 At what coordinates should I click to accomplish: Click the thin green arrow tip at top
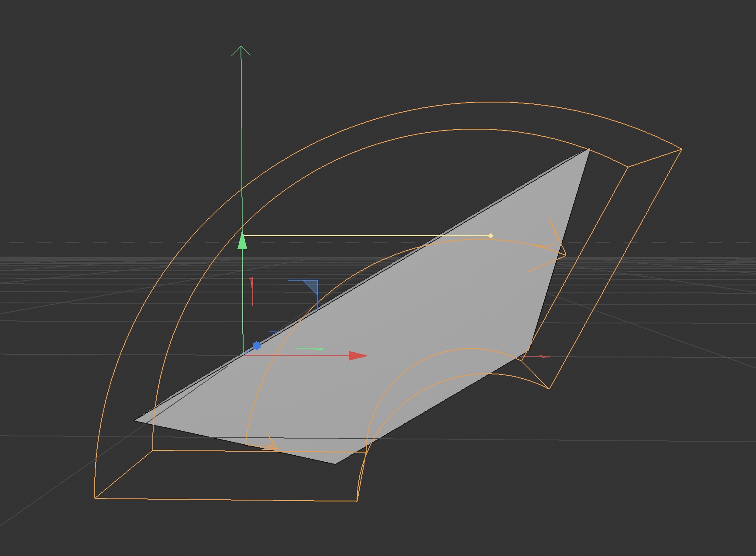[x=241, y=47]
